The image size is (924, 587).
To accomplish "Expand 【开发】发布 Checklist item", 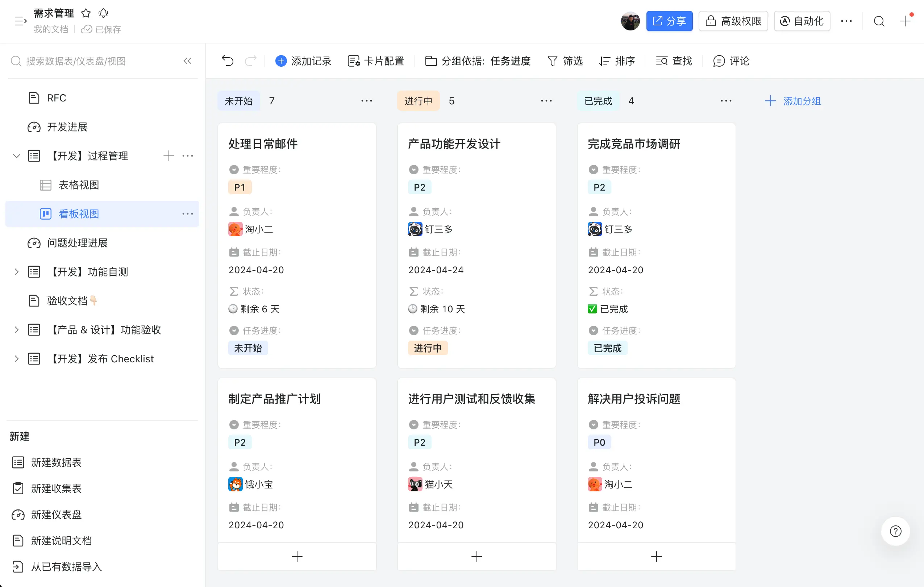I will click(x=17, y=359).
